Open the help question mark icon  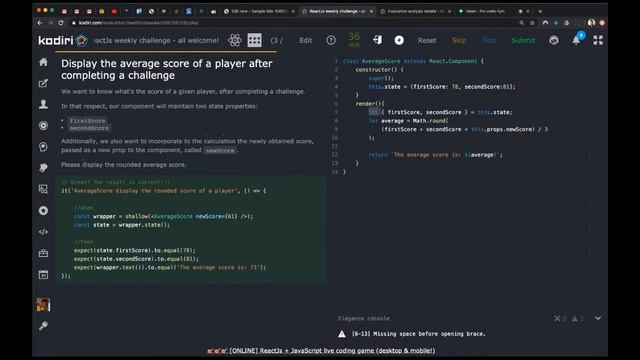[x=331, y=40]
